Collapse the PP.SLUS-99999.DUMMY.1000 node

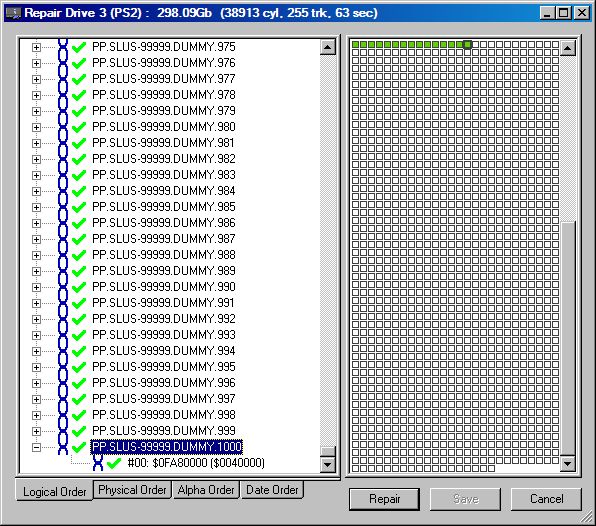pos(36,447)
